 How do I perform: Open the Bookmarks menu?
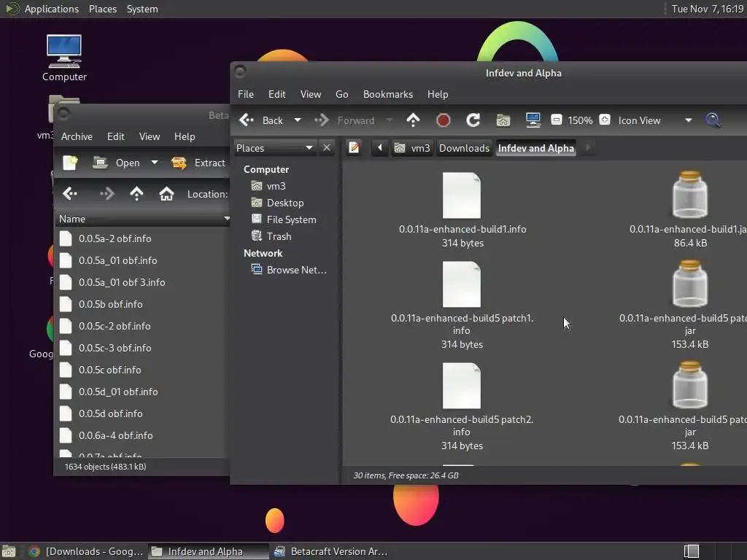(x=388, y=94)
